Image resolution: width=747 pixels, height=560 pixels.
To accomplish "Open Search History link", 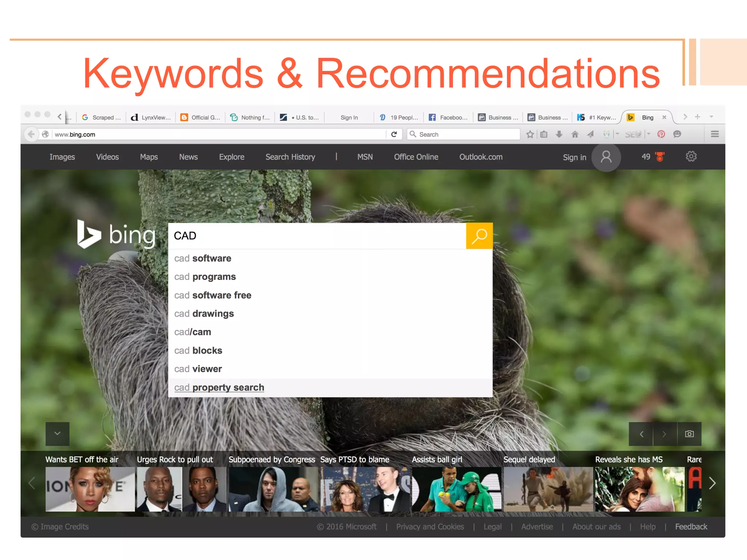I will (290, 157).
